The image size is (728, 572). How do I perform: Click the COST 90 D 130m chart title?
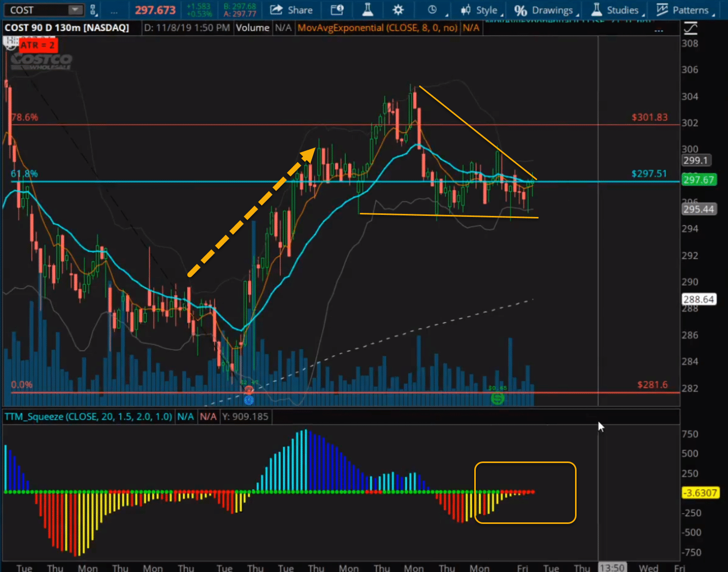click(x=67, y=28)
